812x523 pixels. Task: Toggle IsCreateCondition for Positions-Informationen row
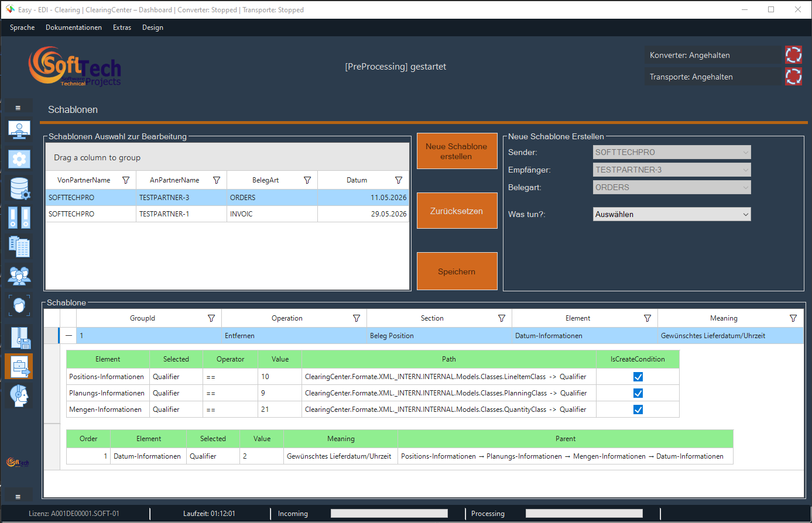[638, 377]
